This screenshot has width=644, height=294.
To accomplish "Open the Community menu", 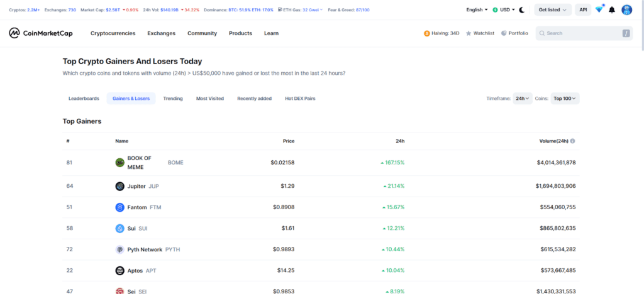I will coord(202,33).
